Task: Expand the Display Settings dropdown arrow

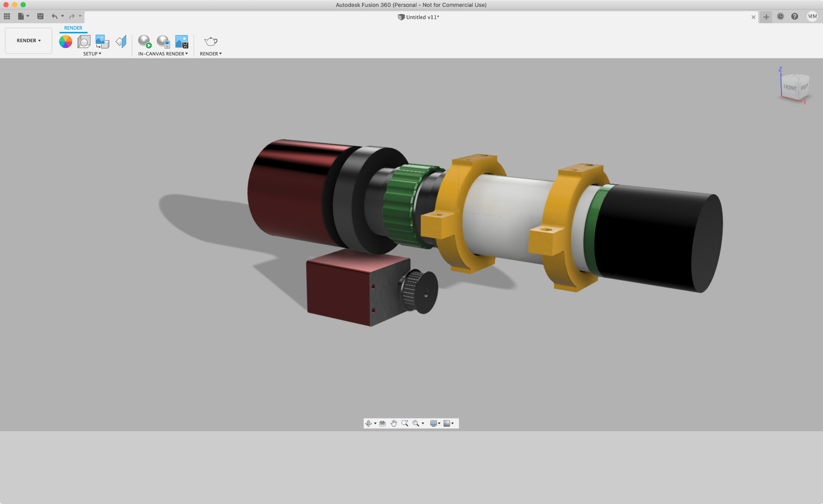Action: pyautogui.click(x=439, y=424)
